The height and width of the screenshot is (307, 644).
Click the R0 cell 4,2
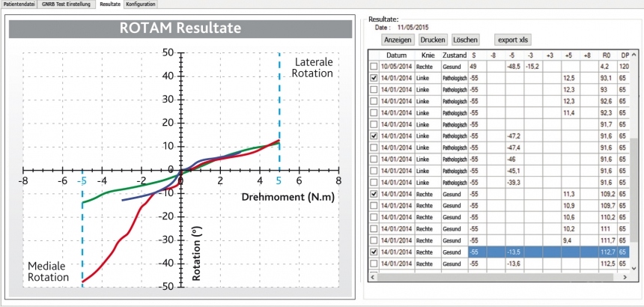[607, 67]
